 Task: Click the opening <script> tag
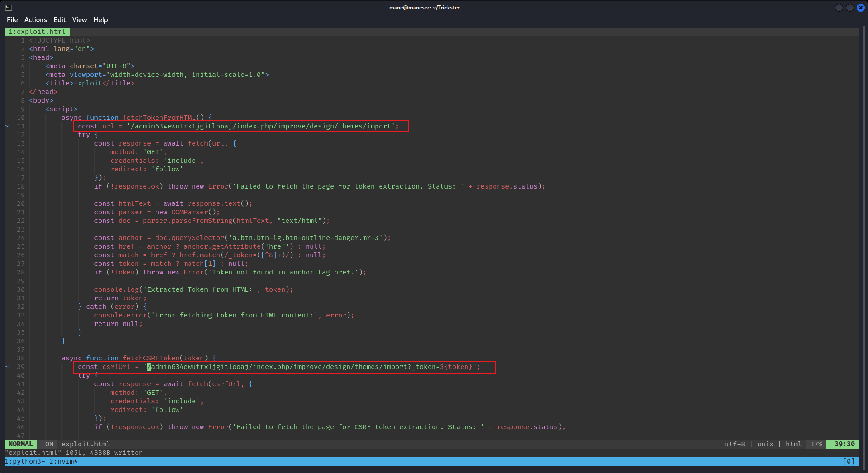61,109
